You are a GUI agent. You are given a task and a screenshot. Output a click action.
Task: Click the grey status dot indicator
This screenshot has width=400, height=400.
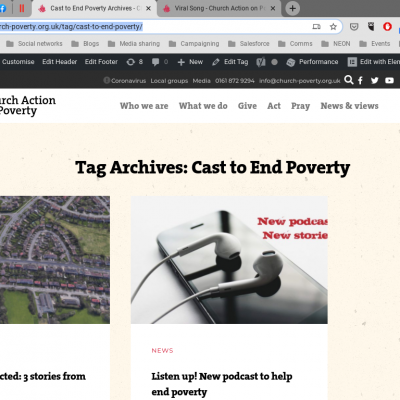(x=274, y=62)
